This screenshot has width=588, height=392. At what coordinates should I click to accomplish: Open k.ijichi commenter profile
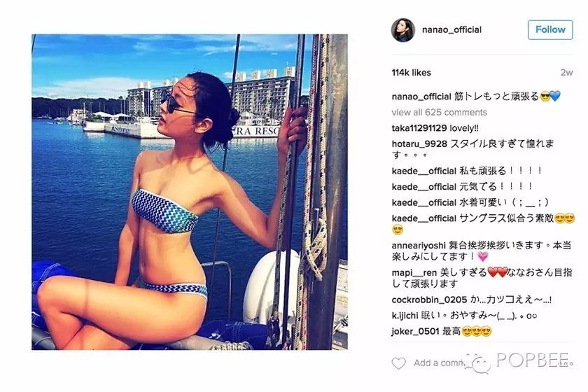tap(405, 316)
